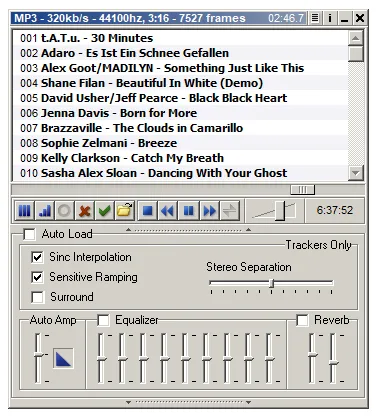378x418 pixels.
Task: Click the red X remove-track icon
Action: click(84, 211)
